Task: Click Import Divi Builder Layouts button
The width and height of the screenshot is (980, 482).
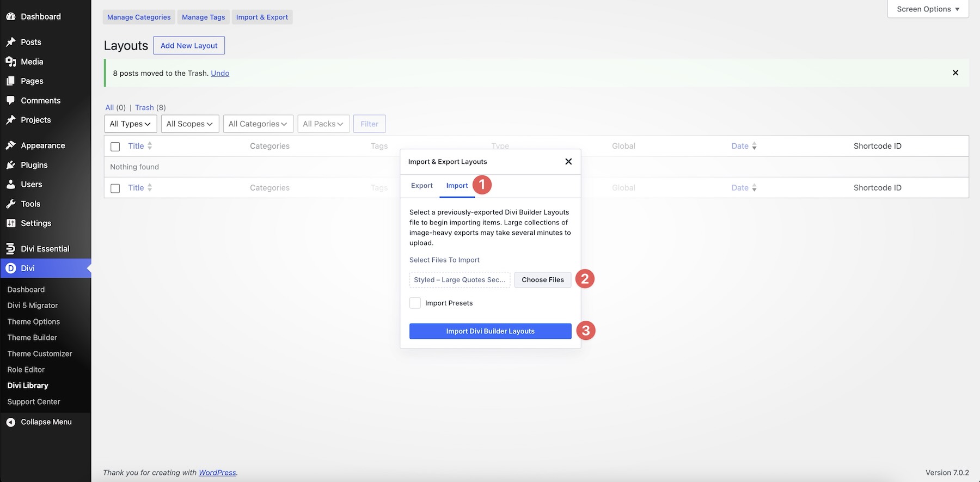Action: point(491,331)
